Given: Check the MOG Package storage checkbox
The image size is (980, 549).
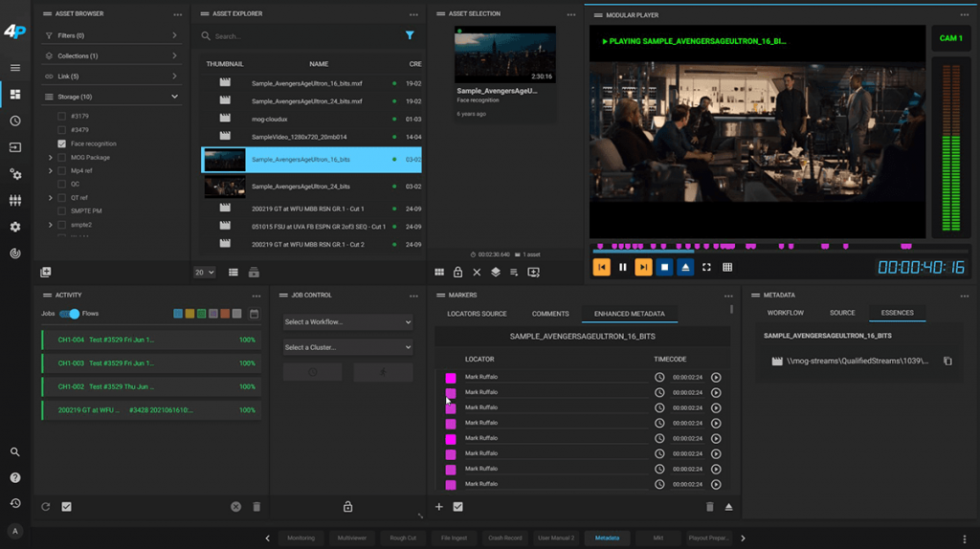Looking at the screenshot, I should (62, 157).
